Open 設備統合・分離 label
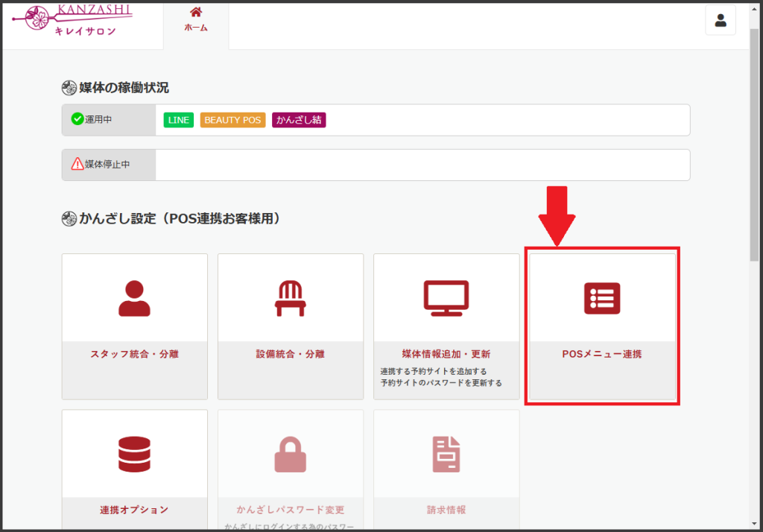 pyautogui.click(x=291, y=354)
